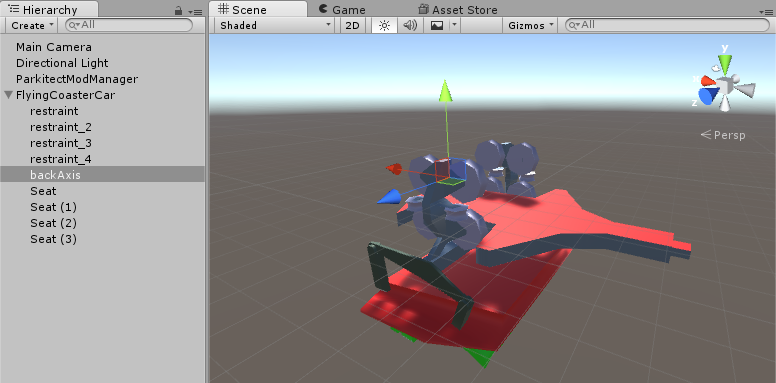The width and height of the screenshot is (776, 383).
Task: Click the Game tab pacman icon
Action: click(x=323, y=8)
